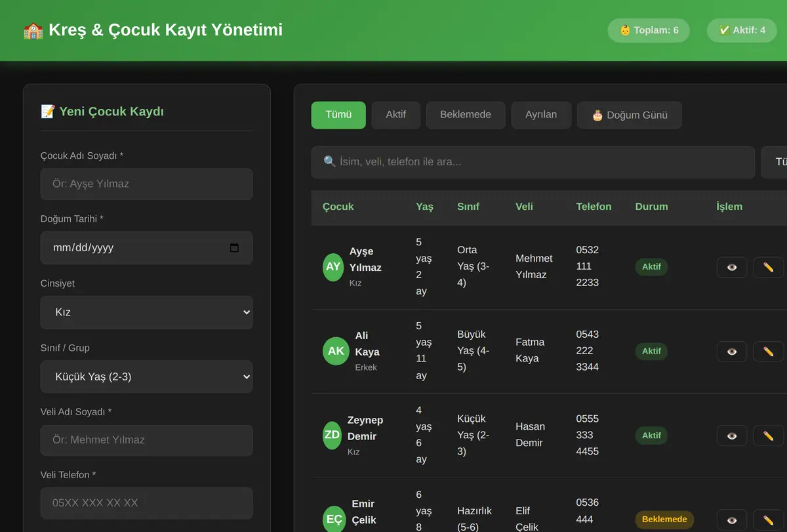Image resolution: width=787 pixels, height=532 pixels.
Task: Click the Veli Telefon input field
Action: coord(147,503)
